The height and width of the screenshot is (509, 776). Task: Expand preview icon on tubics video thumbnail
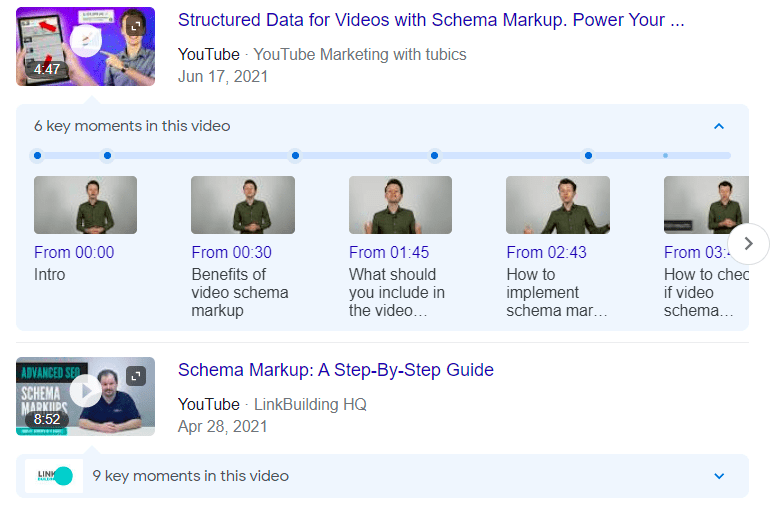pos(136,26)
